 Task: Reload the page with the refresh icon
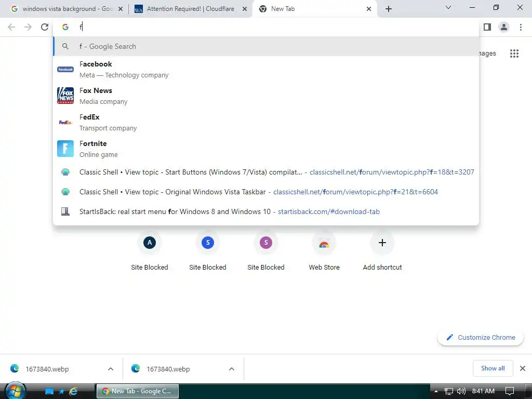click(45, 27)
